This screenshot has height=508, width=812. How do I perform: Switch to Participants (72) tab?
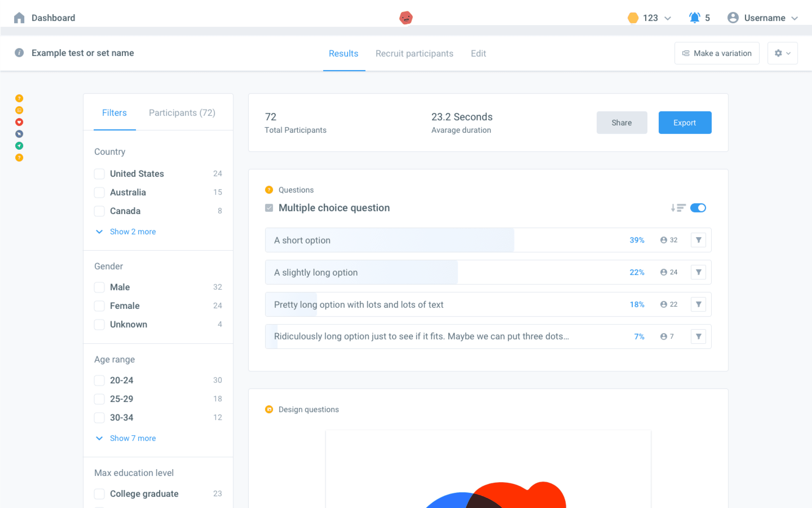click(x=182, y=113)
